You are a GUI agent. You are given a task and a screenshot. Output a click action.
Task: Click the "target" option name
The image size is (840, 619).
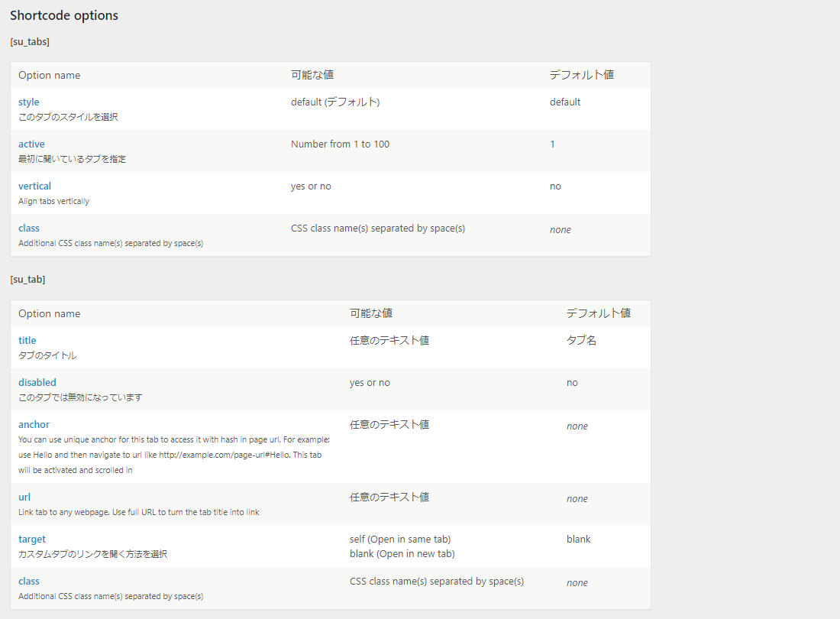tap(32, 539)
